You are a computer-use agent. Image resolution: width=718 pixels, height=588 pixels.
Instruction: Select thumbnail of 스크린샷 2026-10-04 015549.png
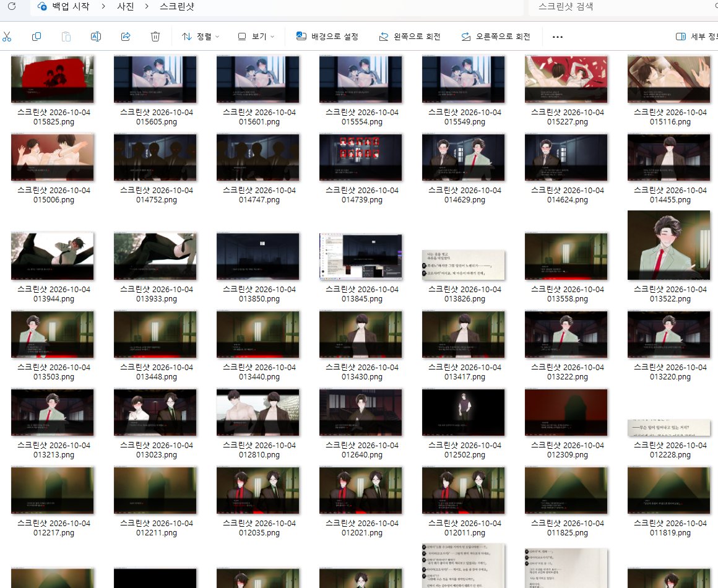464,79
